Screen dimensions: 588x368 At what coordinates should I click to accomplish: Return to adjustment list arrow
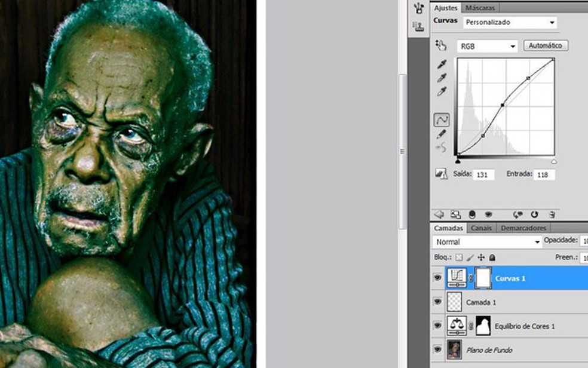439,214
